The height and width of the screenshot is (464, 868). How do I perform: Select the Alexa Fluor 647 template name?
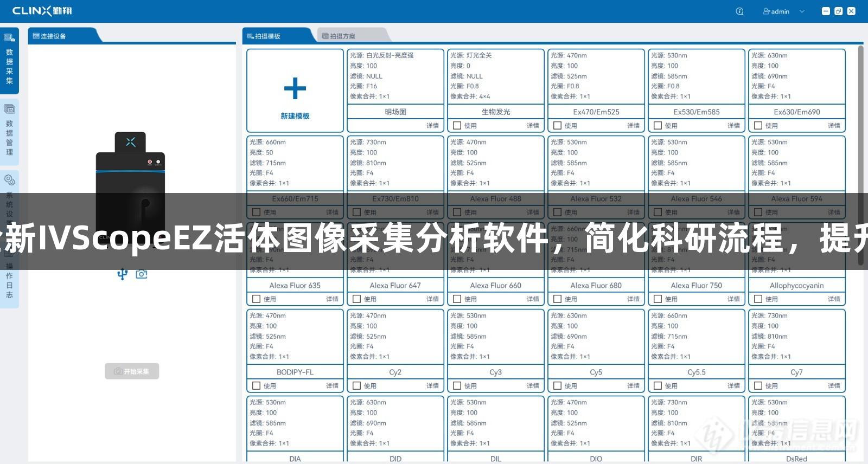[x=395, y=285]
